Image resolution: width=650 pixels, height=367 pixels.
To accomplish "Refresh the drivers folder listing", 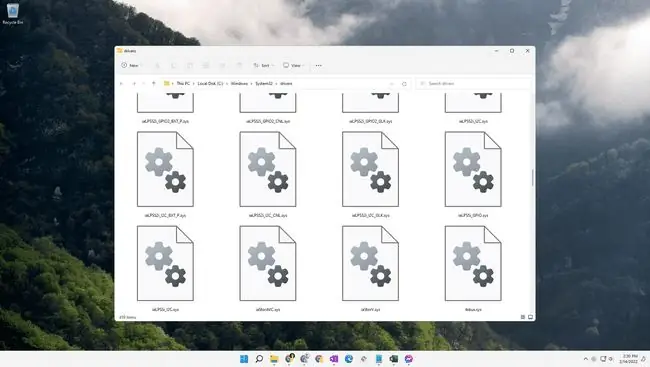I will point(404,84).
